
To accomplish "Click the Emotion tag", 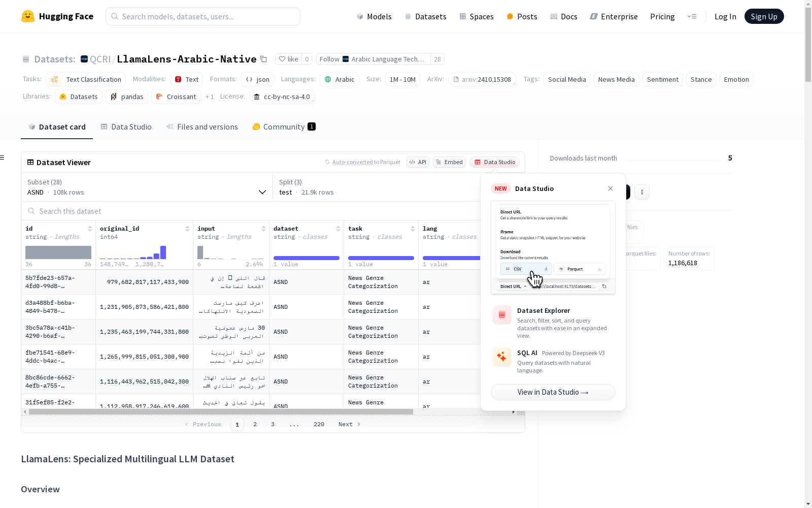I will [736, 79].
